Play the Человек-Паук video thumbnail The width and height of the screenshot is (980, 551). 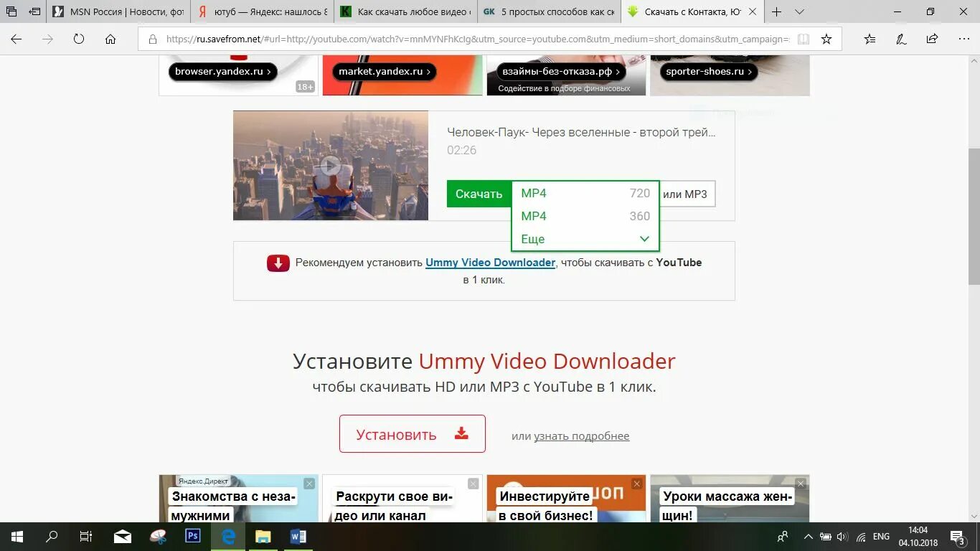(x=330, y=166)
